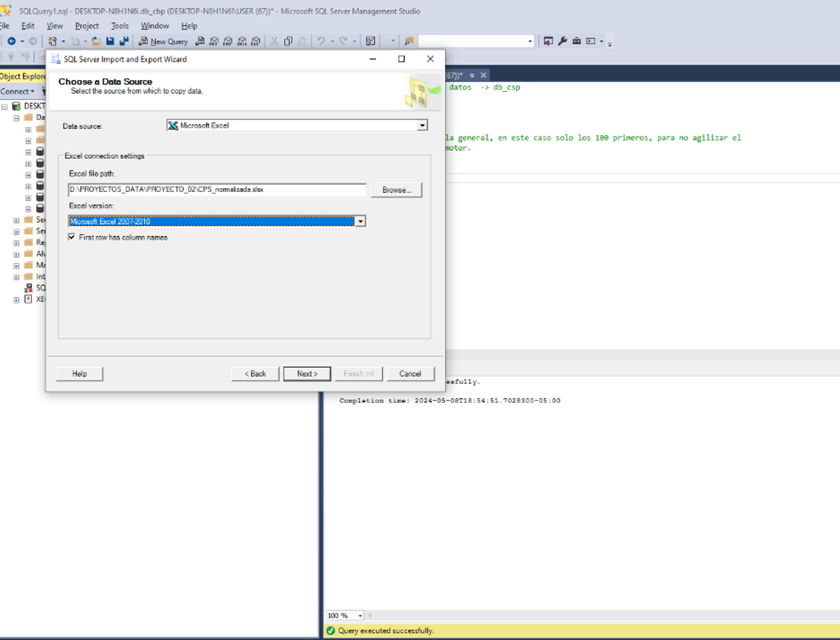
Task: Click the Next > button
Action: coord(307,374)
